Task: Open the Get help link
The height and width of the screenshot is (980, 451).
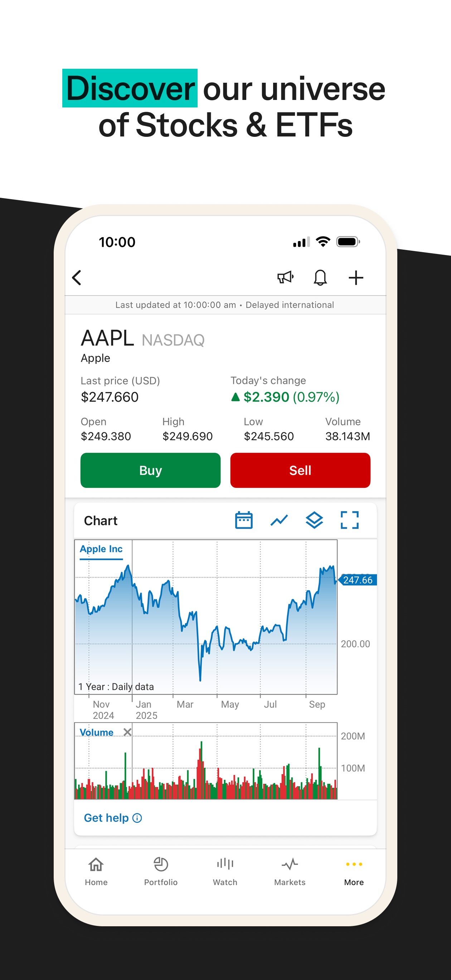Action: click(113, 818)
